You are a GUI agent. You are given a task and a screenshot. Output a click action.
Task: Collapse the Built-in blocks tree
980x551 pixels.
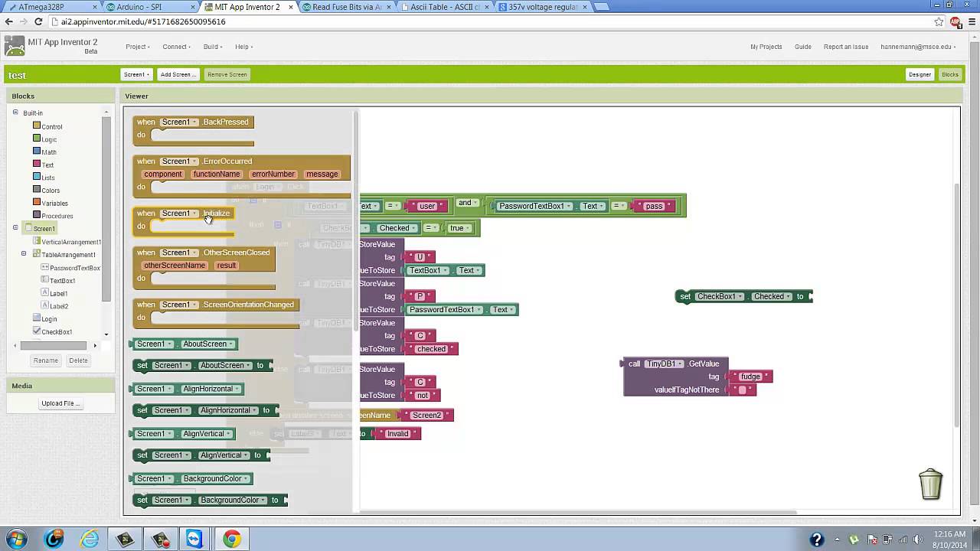point(15,112)
